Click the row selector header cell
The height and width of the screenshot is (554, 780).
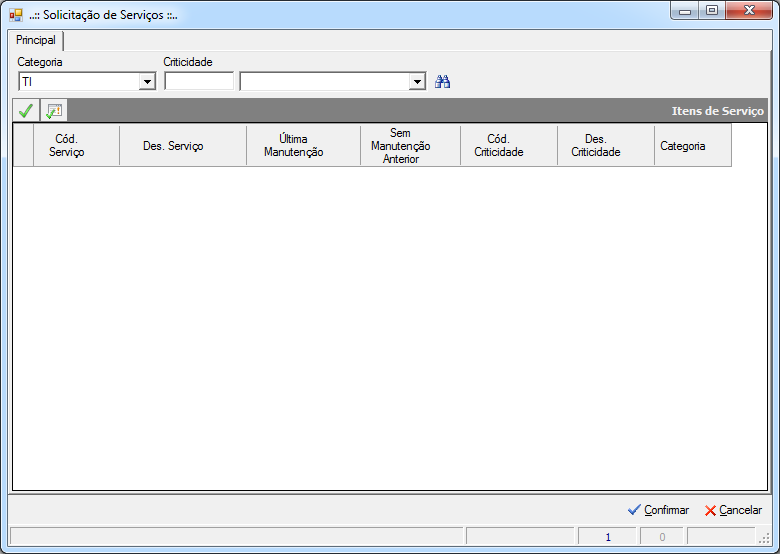pyautogui.click(x=23, y=145)
